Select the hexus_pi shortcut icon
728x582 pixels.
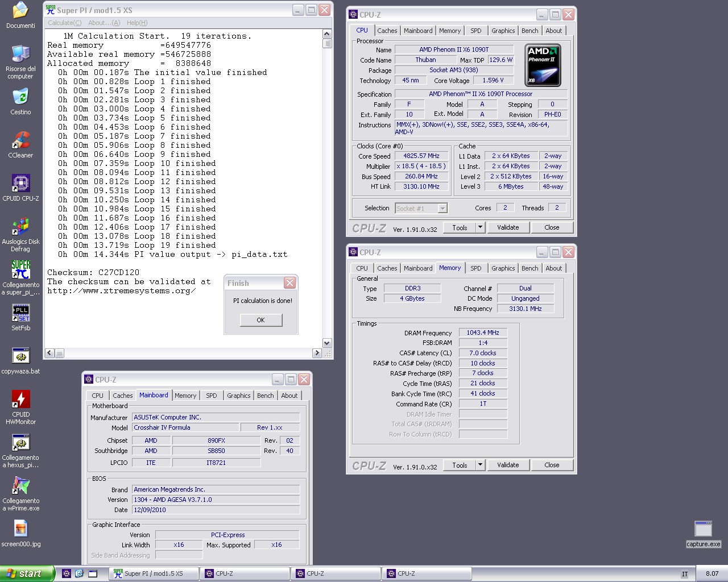(x=20, y=451)
